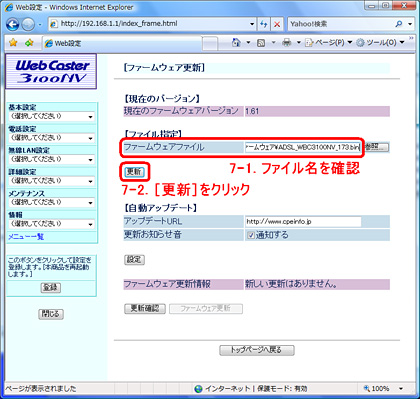The width and height of the screenshot is (420, 399).
Task: Click the 更新 button
Action: pyautogui.click(x=134, y=172)
